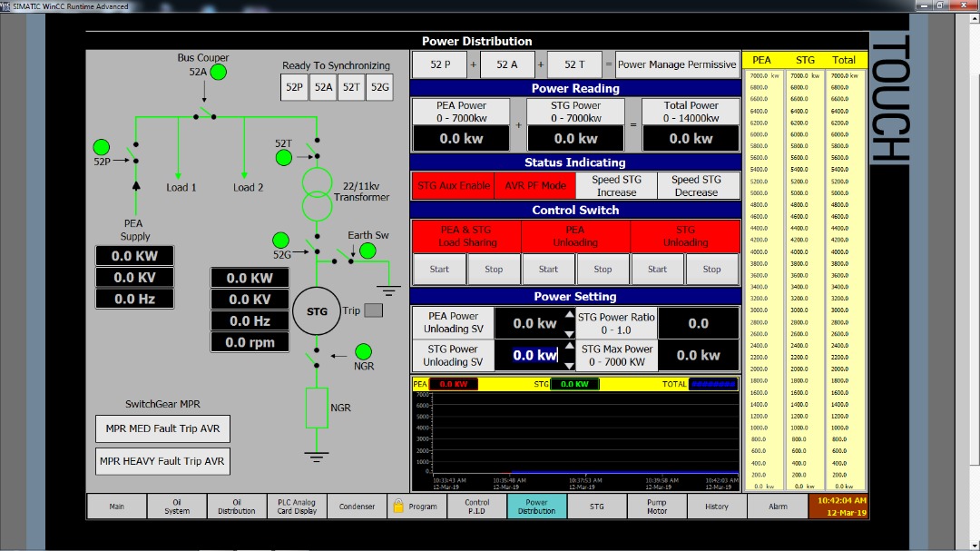Click the NGR green status lamp

pyautogui.click(x=364, y=351)
